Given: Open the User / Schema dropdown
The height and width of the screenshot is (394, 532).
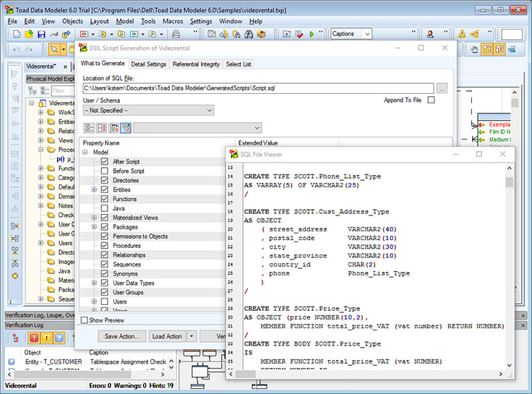Looking at the screenshot, I should (x=148, y=111).
